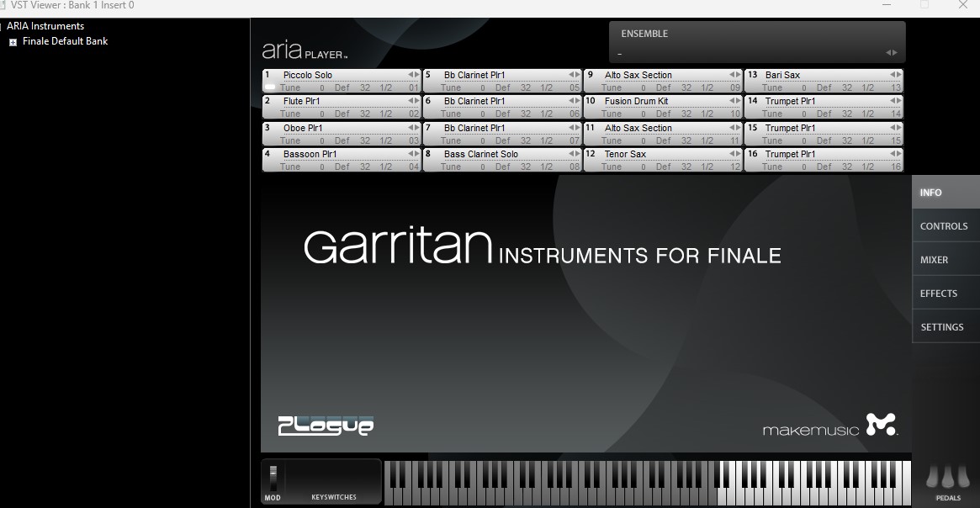The width and height of the screenshot is (980, 508).
Task: Switch to the MIXER tab
Action: [x=934, y=260]
